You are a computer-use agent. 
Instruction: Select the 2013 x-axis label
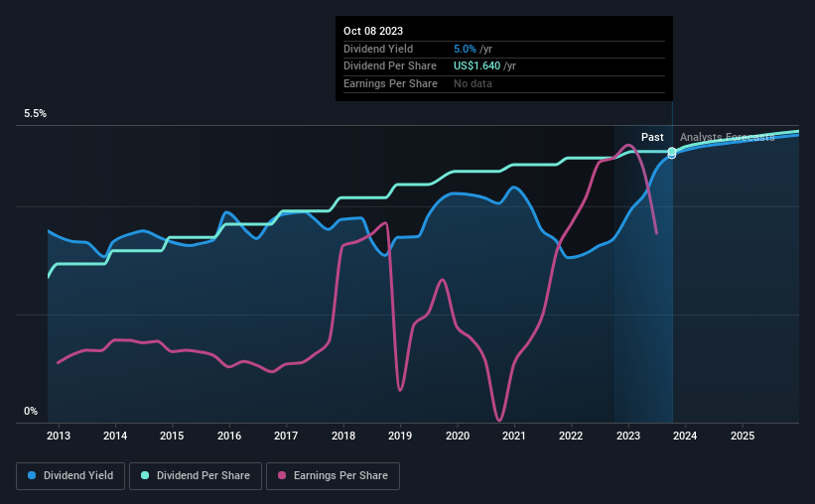59,436
